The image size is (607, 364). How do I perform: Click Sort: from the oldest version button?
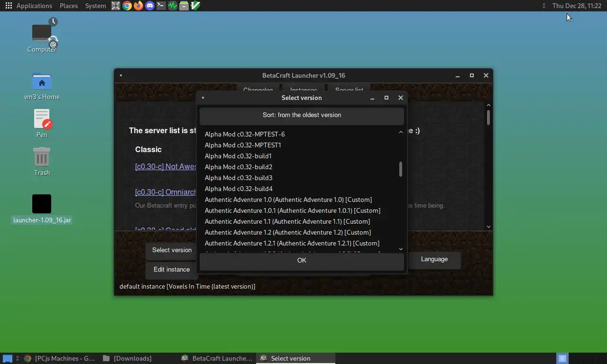[x=302, y=115]
